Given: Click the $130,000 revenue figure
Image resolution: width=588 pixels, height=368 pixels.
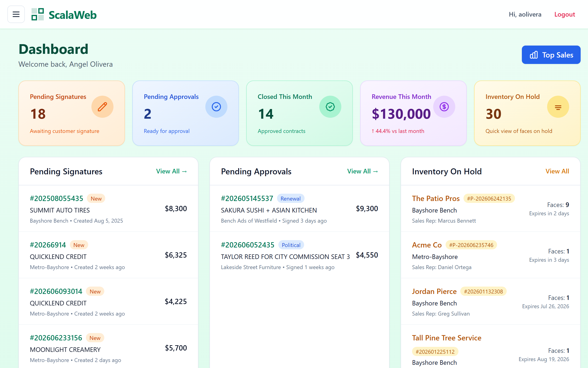Looking at the screenshot, I should click(x=401, y=114).
